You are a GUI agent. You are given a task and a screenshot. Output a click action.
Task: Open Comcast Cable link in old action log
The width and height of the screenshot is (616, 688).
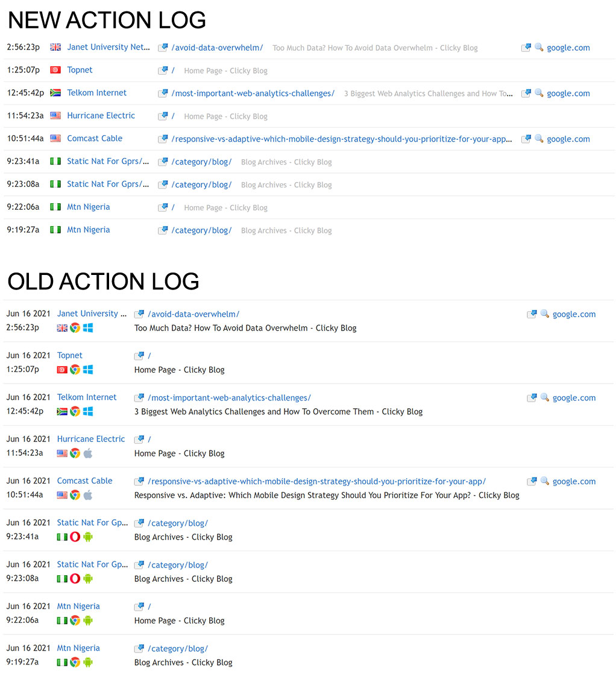click(x=84, y=481)
